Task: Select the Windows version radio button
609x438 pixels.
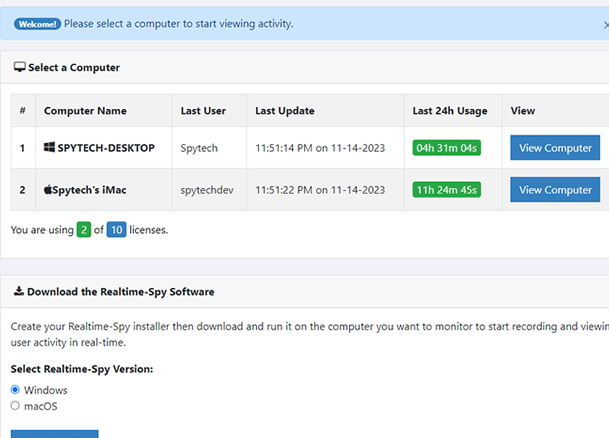Action: pos(15,389)
